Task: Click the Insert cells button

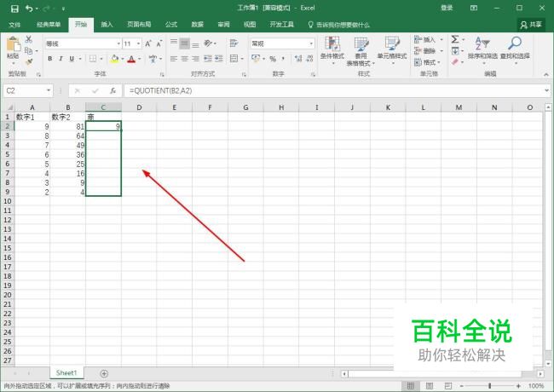Action: coord(428,39)
